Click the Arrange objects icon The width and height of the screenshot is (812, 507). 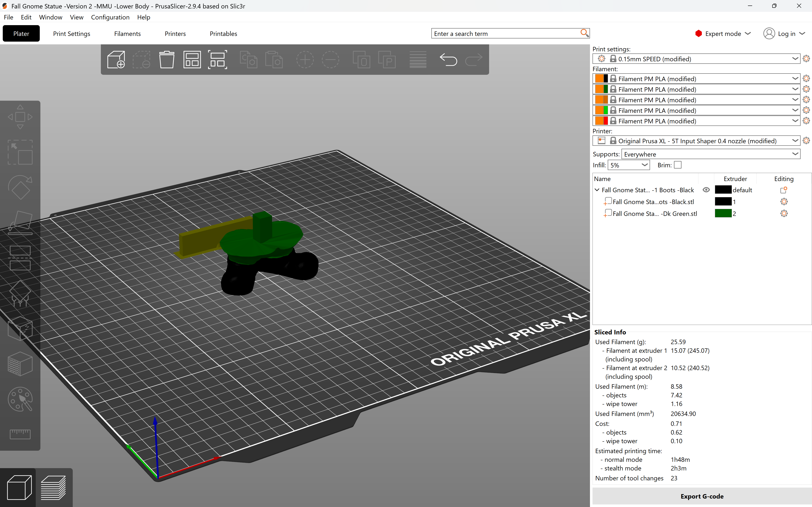192,60
